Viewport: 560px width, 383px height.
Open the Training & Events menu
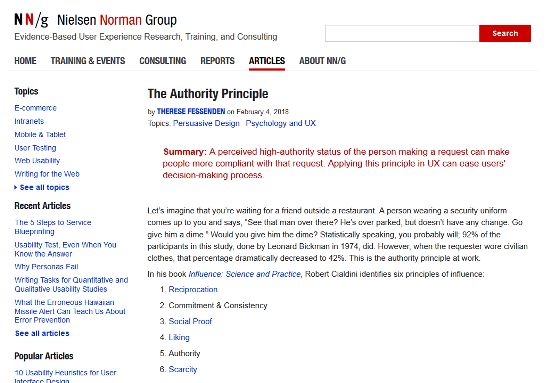tap(88, 61)
